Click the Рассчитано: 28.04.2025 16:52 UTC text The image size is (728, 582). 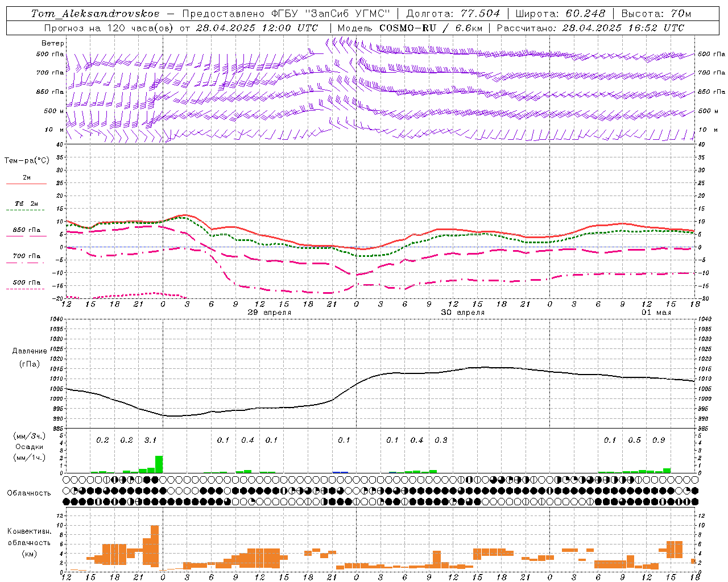click(x=590, y=28)
